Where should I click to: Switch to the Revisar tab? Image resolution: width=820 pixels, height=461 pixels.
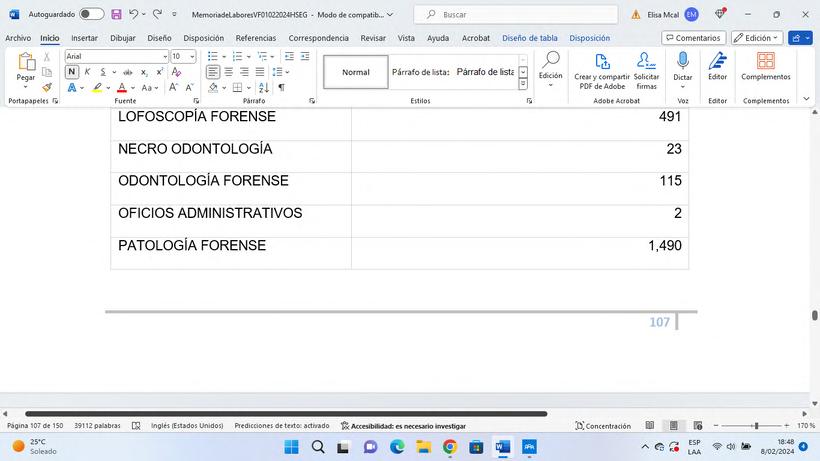pos(373,38)
